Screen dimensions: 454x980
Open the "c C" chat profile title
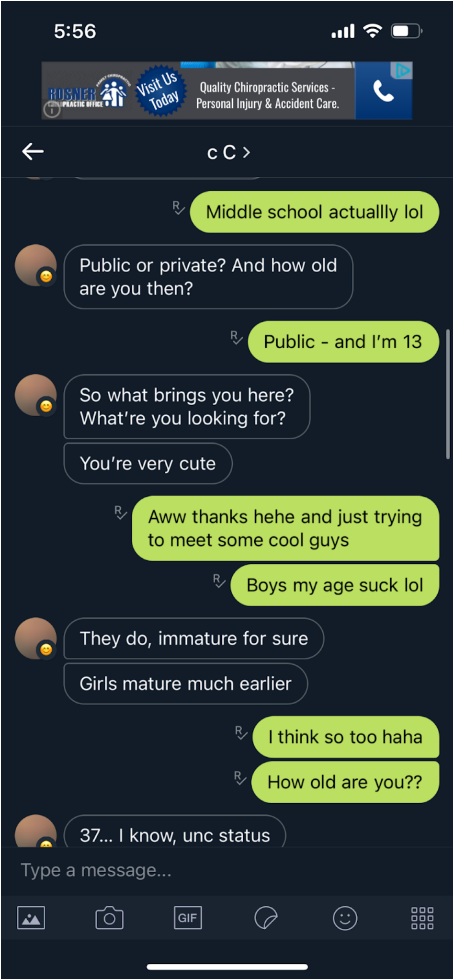coord(221,152)
